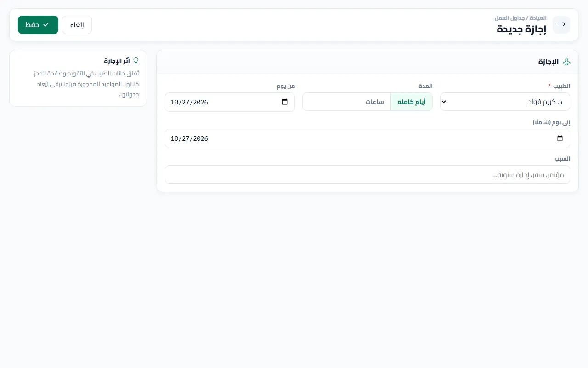Click the السبب reason text field

(367, 174)
